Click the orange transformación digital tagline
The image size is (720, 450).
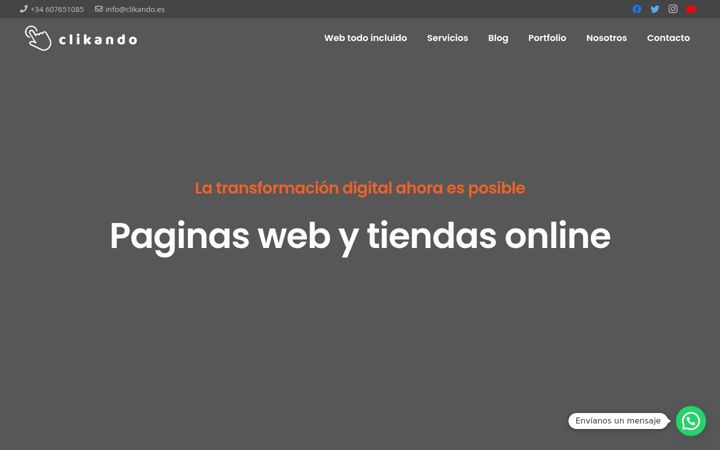360,188
